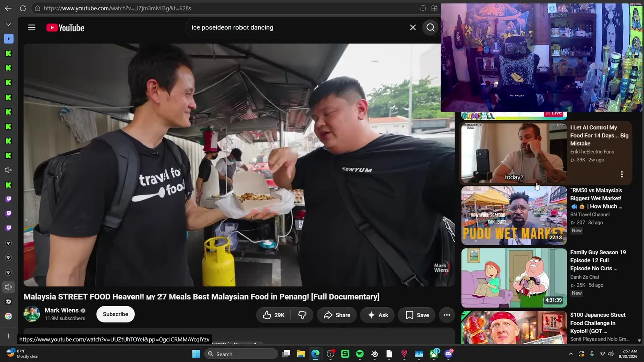Image resolution: width=644 pixels, height=362 pixels.
Task: Dislike the Malaysia street food video
Action: (x=302, y=315)
